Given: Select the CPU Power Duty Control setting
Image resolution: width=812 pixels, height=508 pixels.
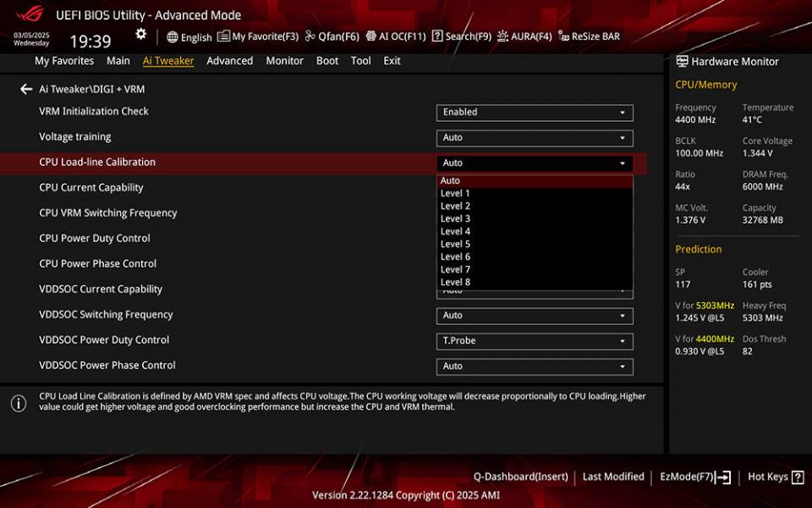Looking at the screenshot, I should [94, 239].
